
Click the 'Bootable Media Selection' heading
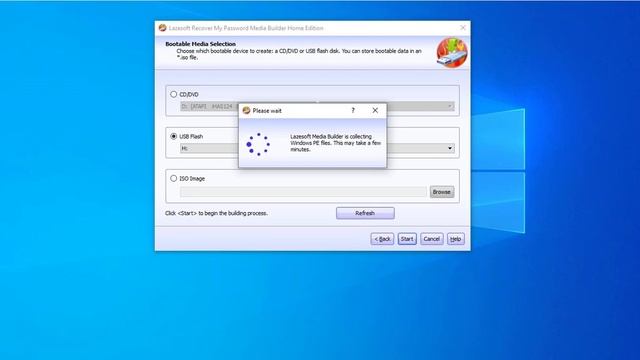click(x=200, y=44)
